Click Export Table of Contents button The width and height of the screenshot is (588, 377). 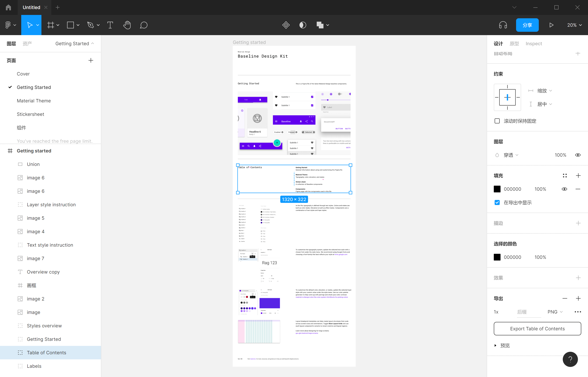[x=537, y=328]
